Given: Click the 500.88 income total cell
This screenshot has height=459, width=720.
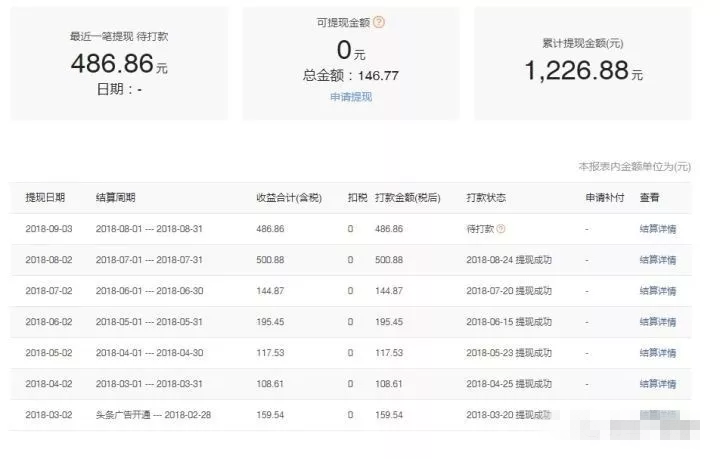Looking at the screenshot, I should coord(270,260).
